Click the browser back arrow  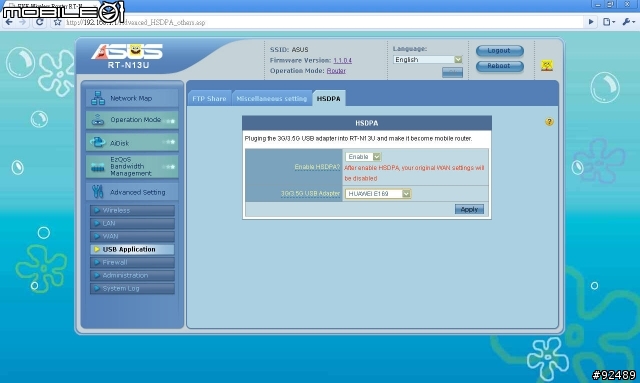[9, 22]
